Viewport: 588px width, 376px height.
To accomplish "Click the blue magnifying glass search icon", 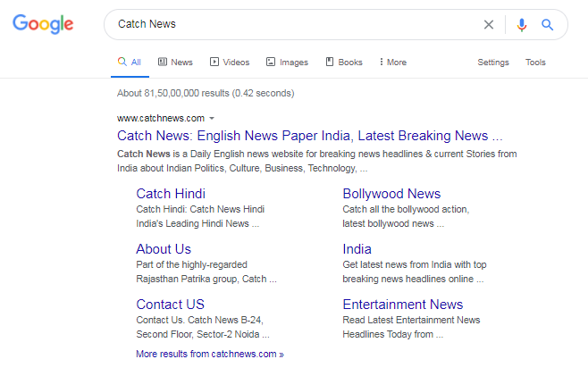I will [x=548, y=25].
